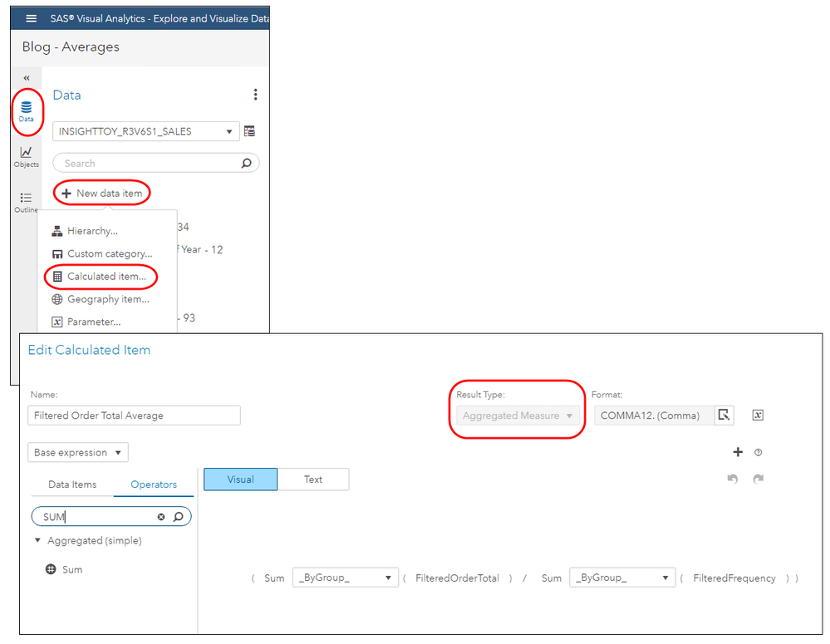Choose Custom category... from the menu

(101, 253)
